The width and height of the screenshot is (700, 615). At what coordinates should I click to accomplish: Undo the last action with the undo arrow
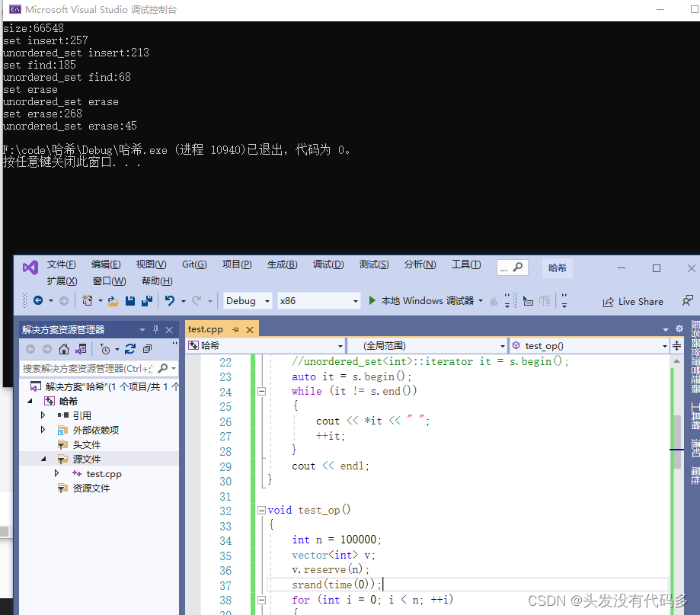(x=170, y=300)
